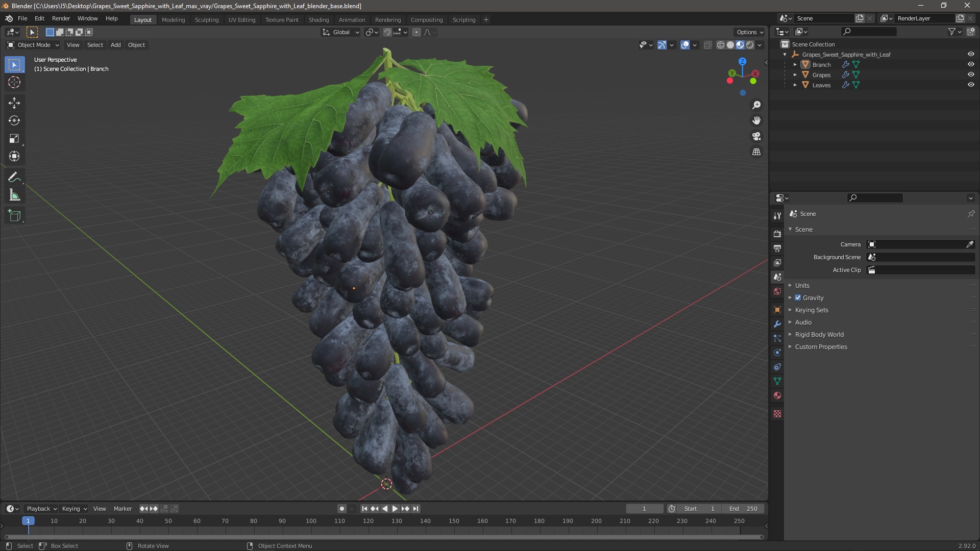Image resolution: width=980 pixels, height=551 pixels.
Task: Select the Add Cube tool
Action: pyautogui.click(x=14, y=216)
